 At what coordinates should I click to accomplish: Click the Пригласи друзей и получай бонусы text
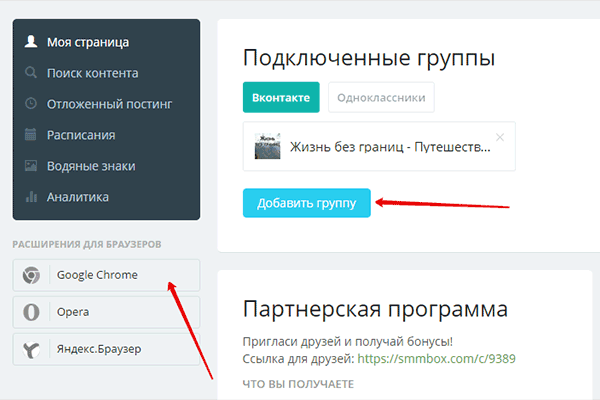click(x=347, y=341)
